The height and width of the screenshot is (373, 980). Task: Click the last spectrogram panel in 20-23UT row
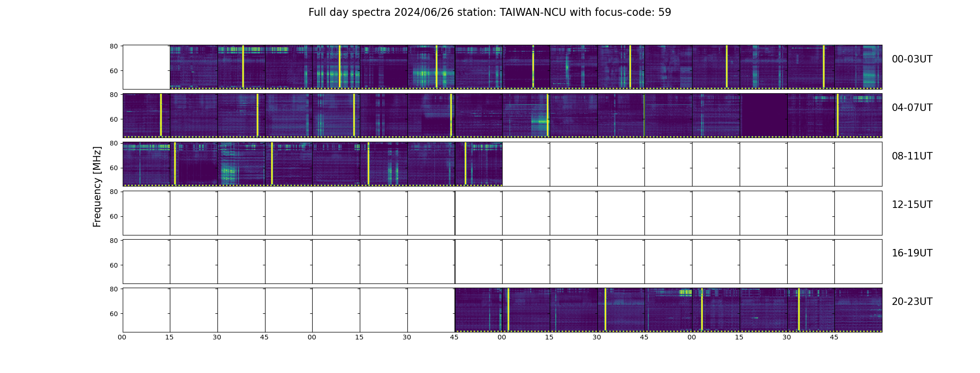point(858,310)
